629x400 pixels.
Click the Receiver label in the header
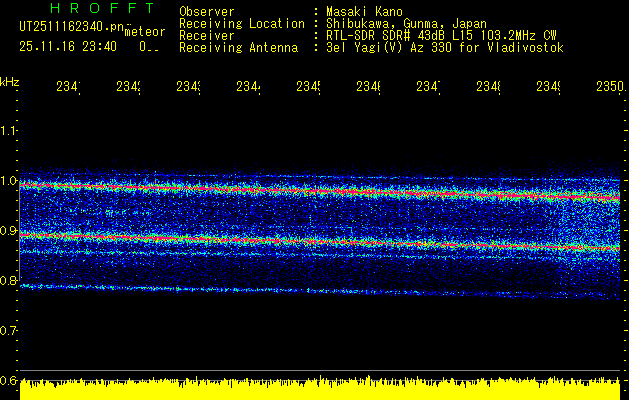click(207, 36)
